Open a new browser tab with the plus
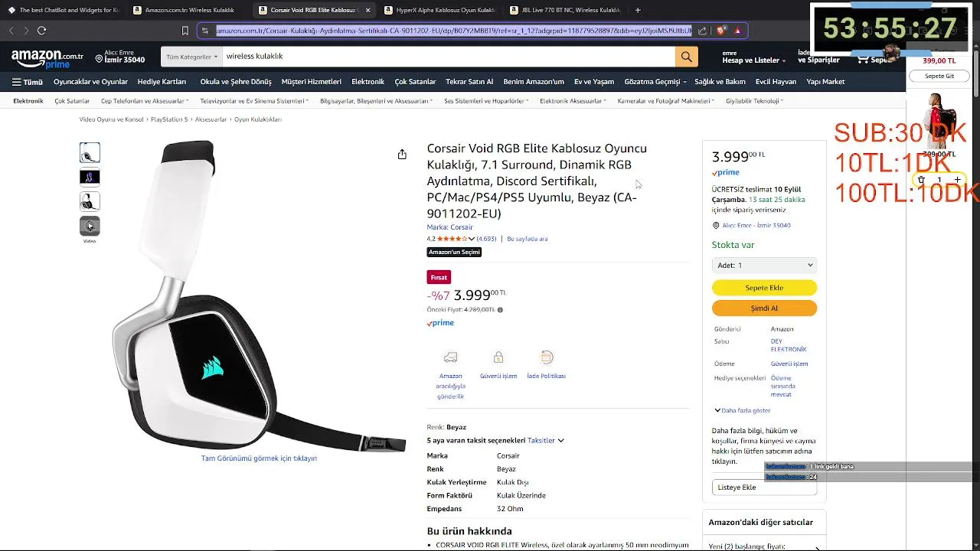 coord(638,10)
